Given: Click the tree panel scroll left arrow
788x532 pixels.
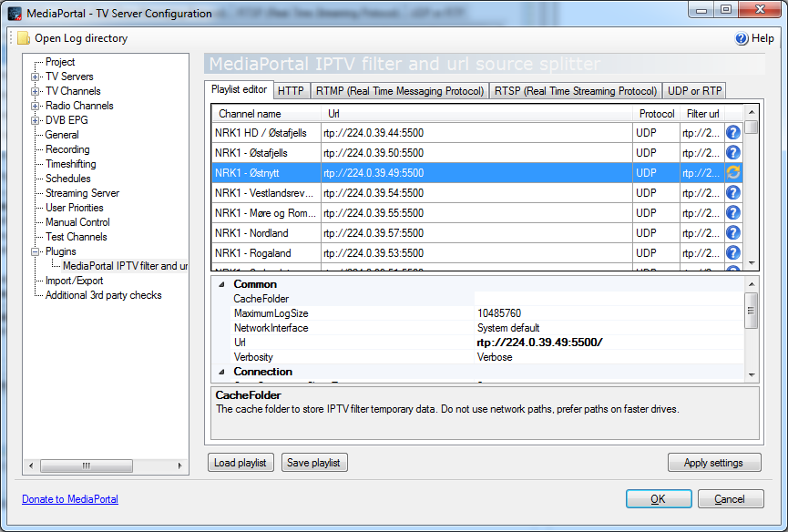Looking at the screenshot, I should point(31,465).
